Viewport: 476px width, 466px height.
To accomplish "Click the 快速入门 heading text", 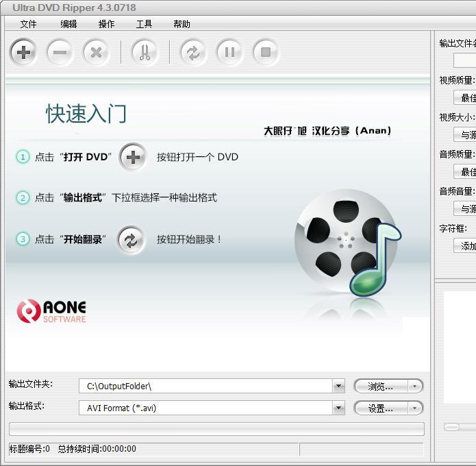I will [x=86, y=114].
